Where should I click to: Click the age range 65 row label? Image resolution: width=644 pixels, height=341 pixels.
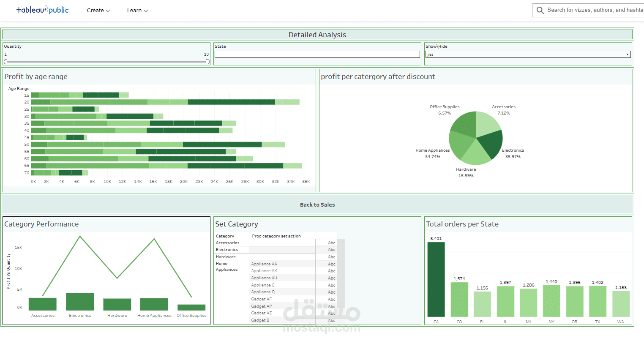[x=27, y=166]
